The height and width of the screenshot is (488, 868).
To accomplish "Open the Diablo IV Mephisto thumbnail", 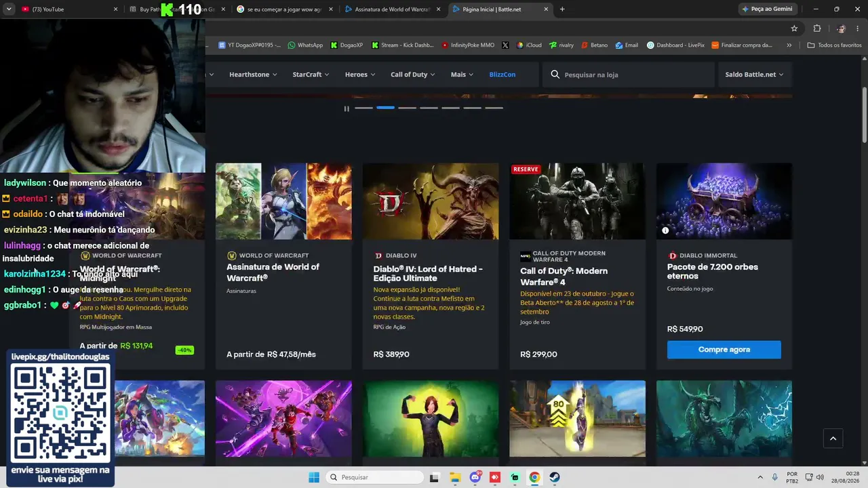I will tap(431, 201).
